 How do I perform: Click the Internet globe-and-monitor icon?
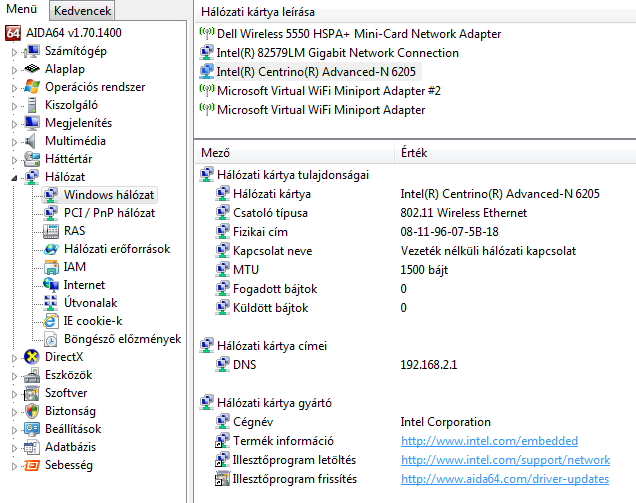point(51,285)
